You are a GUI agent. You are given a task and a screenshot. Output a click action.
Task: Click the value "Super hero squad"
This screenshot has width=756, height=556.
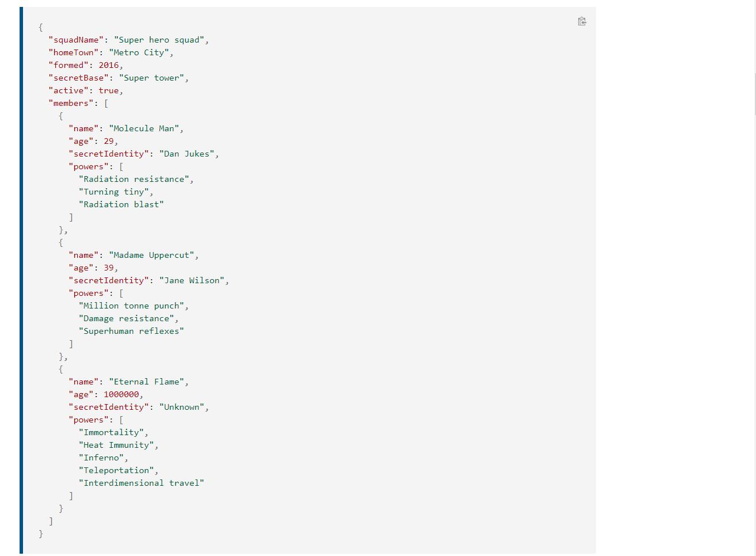tap(160, 40)
